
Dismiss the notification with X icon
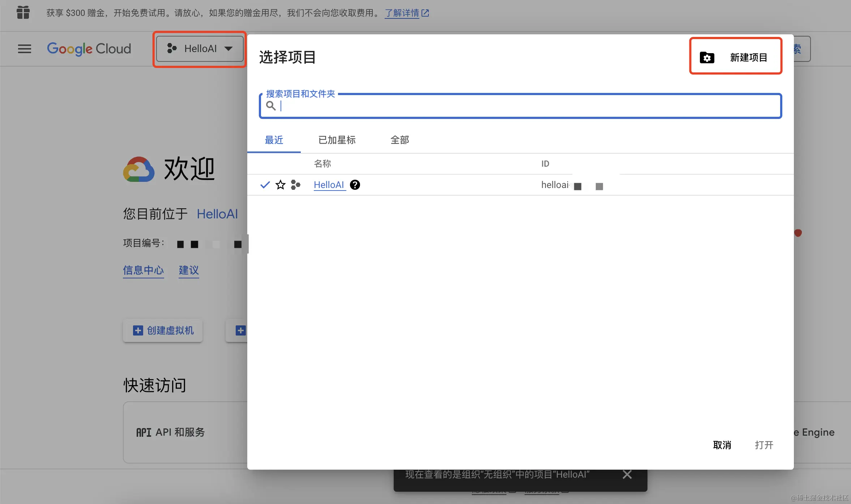pos(627,474)
